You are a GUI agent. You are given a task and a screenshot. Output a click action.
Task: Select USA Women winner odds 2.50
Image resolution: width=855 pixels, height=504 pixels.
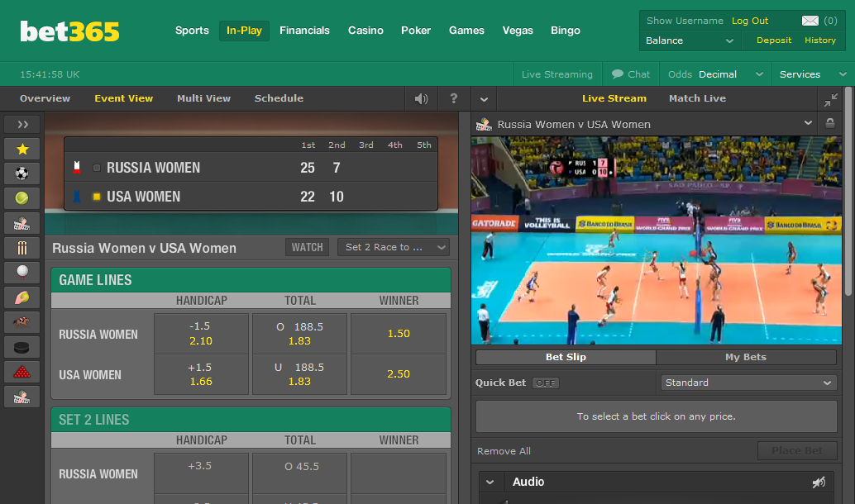[x=399, y=374]
